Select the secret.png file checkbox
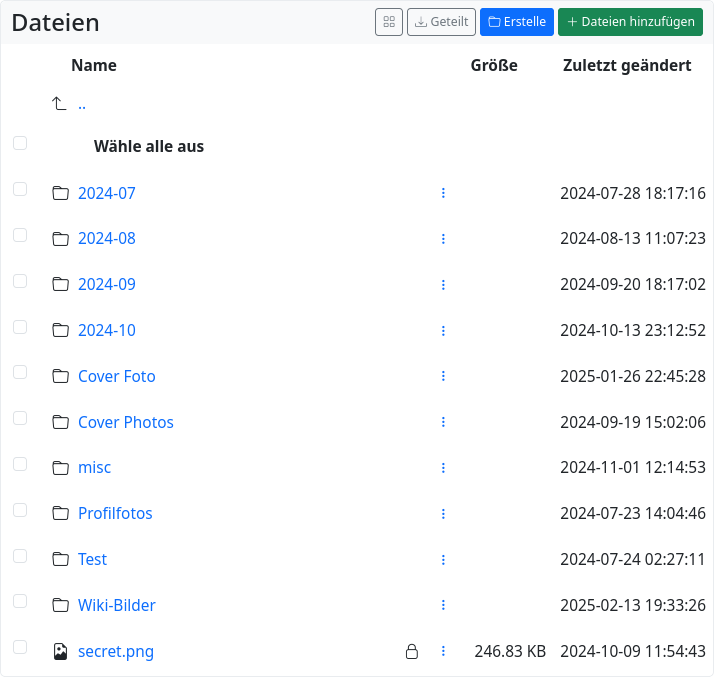The height and width of the screenshot is (677, 714). [x=20, y=647]
